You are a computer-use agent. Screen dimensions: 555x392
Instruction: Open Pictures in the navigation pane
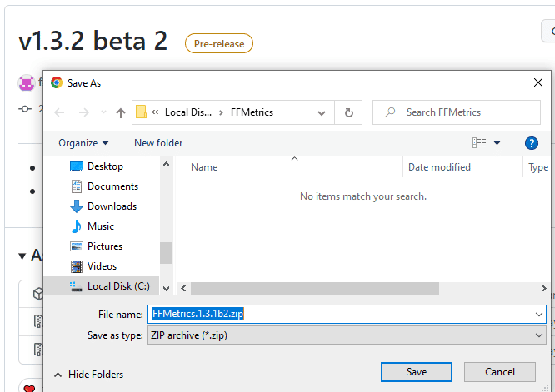(x=104, y=246)
